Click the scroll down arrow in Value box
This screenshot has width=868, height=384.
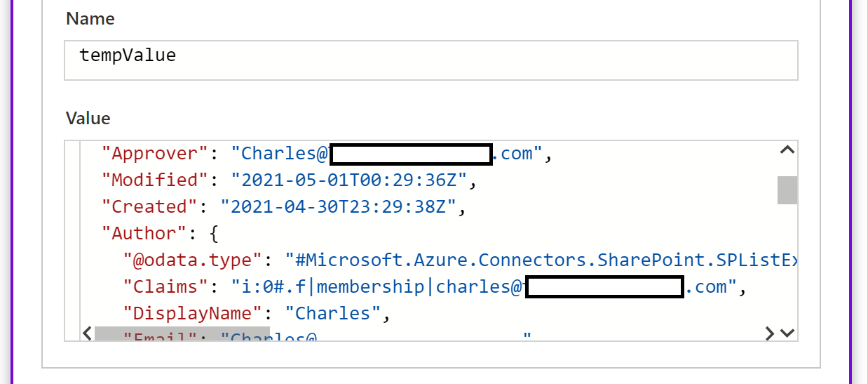(x=787, y=333)
